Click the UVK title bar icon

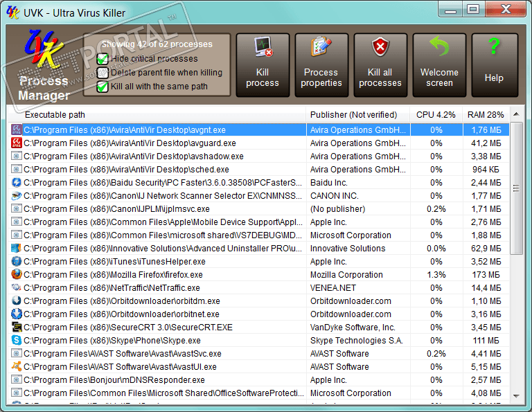13,13
